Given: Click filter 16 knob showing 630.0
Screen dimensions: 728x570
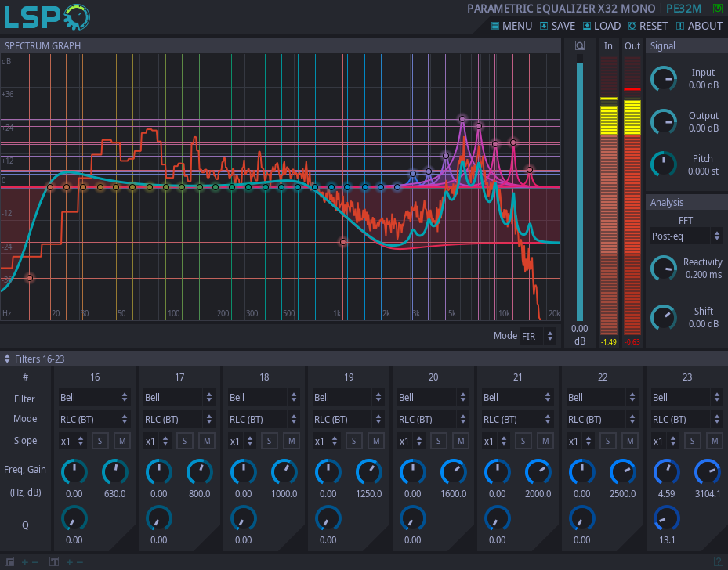Looking at the screenshot, I should 114,472.
